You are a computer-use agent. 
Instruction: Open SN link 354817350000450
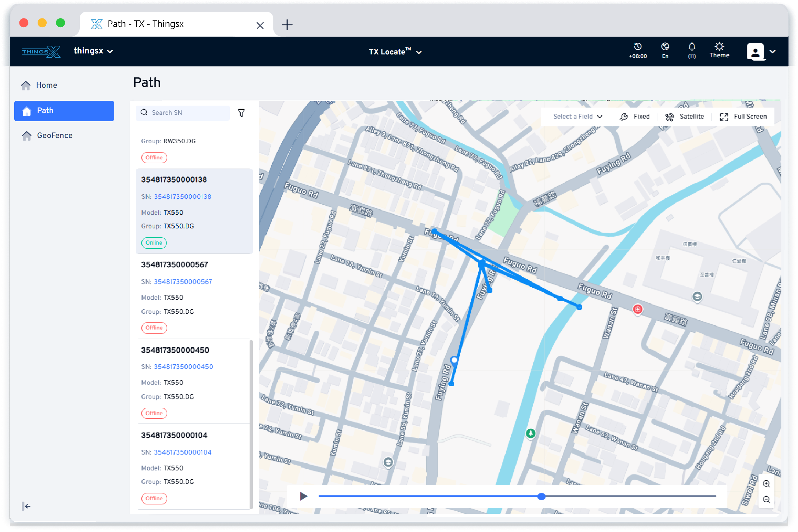pos(184,366)
